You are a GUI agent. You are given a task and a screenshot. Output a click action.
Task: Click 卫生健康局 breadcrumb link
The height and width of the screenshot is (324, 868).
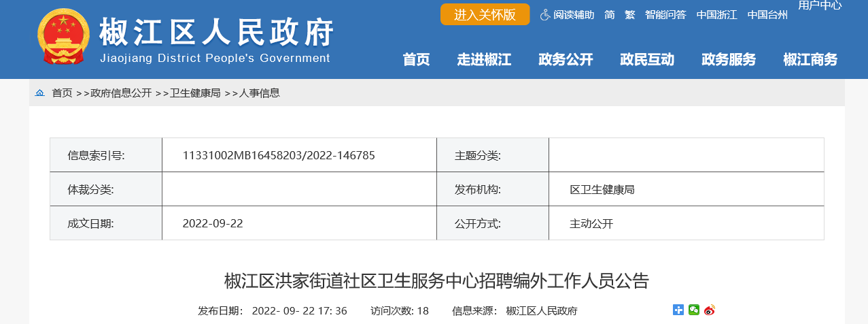click(195, 93)
